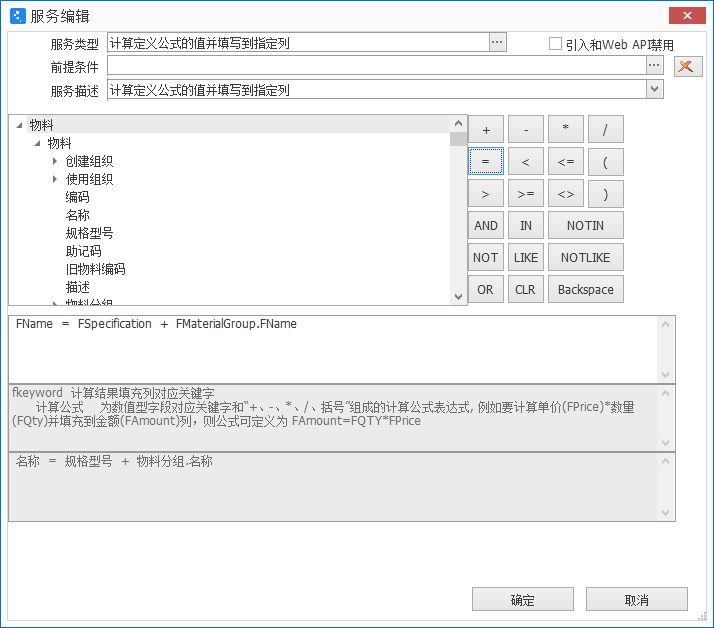Clear 前提条件 with the red X icon
Screen dimensions: 714x628
pos(688,66)
